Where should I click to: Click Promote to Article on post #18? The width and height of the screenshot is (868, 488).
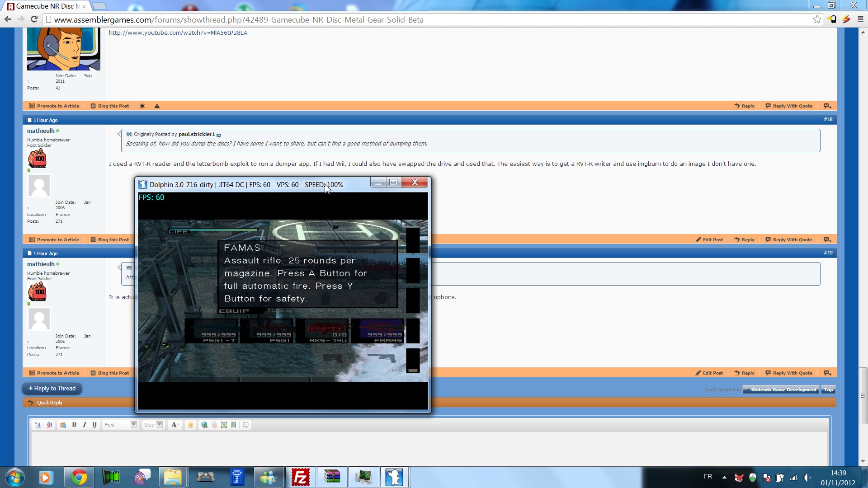click(54, 239)
